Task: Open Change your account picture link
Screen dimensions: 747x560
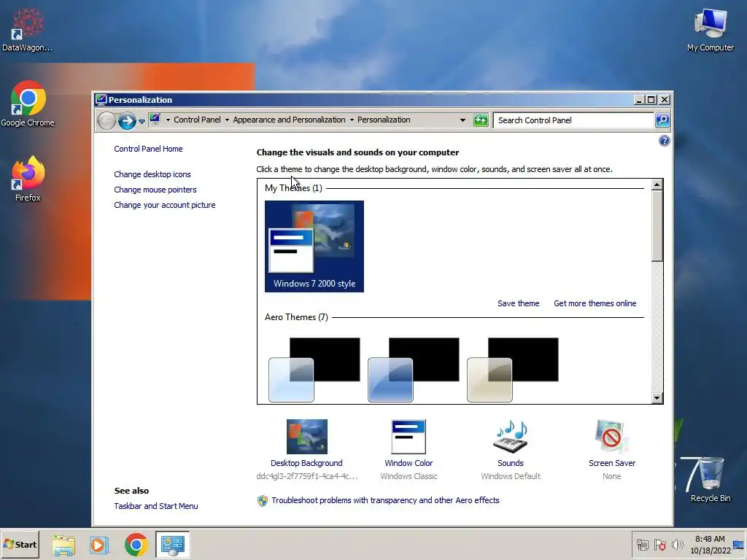Action: tap(165, 205)
